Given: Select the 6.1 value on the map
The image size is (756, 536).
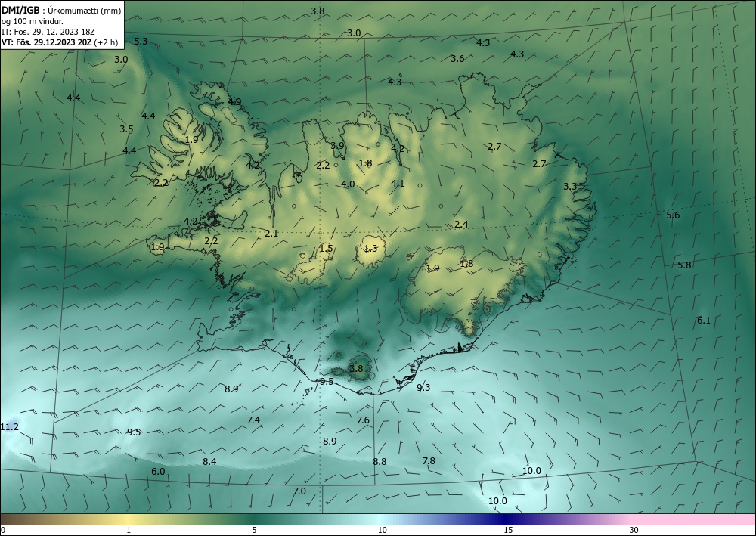Looking at the screenshot, I should pyautogui.click(x=704, y=320).
